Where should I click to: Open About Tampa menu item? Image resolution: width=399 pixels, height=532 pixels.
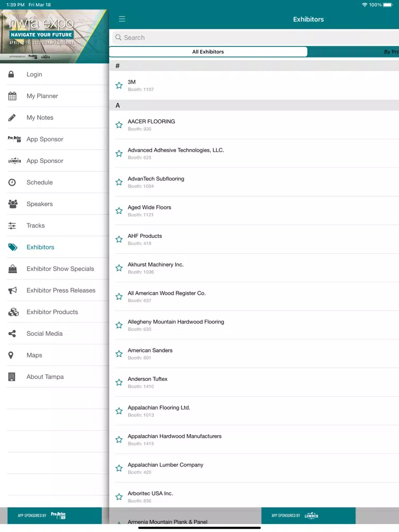tap(54, 377)
